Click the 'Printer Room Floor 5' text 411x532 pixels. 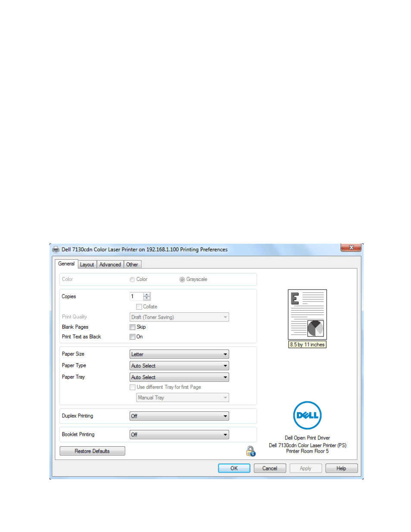coord(307,451)
